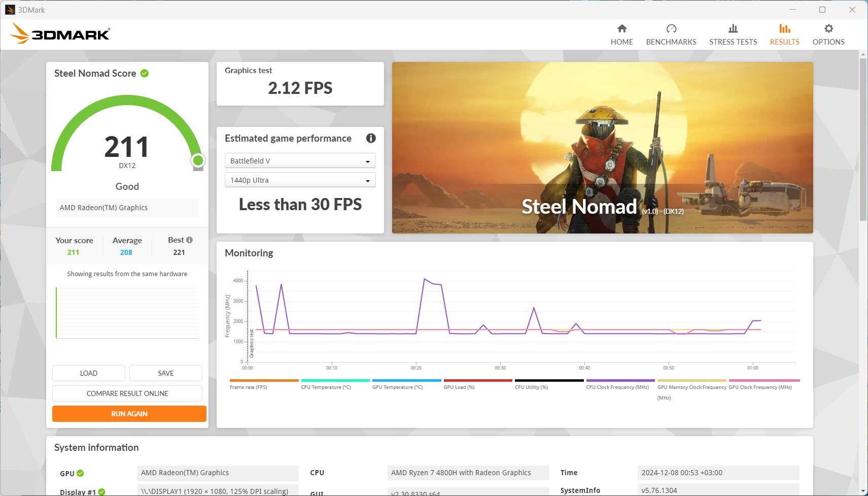
Task: Open Options gear icon
Action: coord(828,28)
